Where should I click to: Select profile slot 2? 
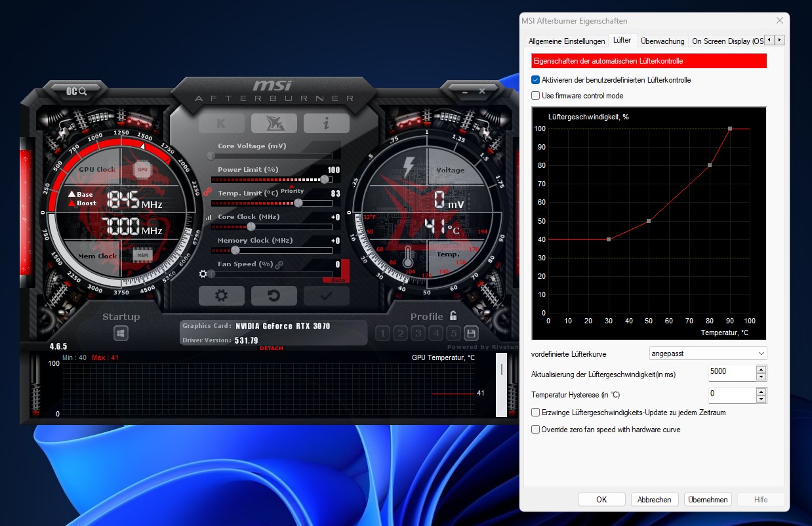click(401, 333)
